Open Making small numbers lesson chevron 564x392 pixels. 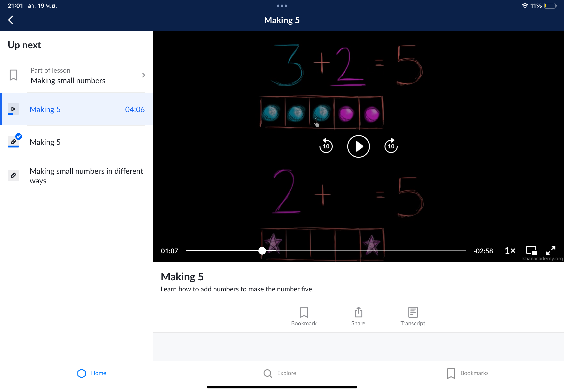point(144,75)
